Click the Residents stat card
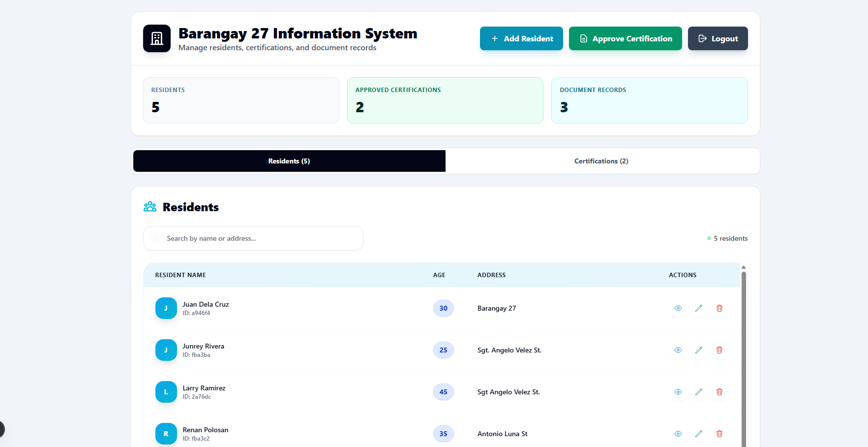The image size is (868, 447). (241, 100)
